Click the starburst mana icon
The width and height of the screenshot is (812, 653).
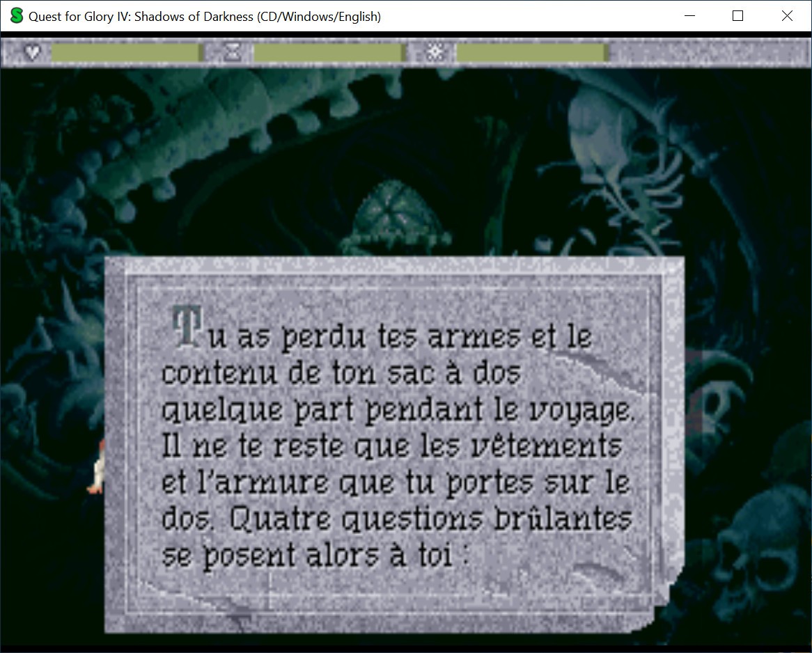[435, 52]
